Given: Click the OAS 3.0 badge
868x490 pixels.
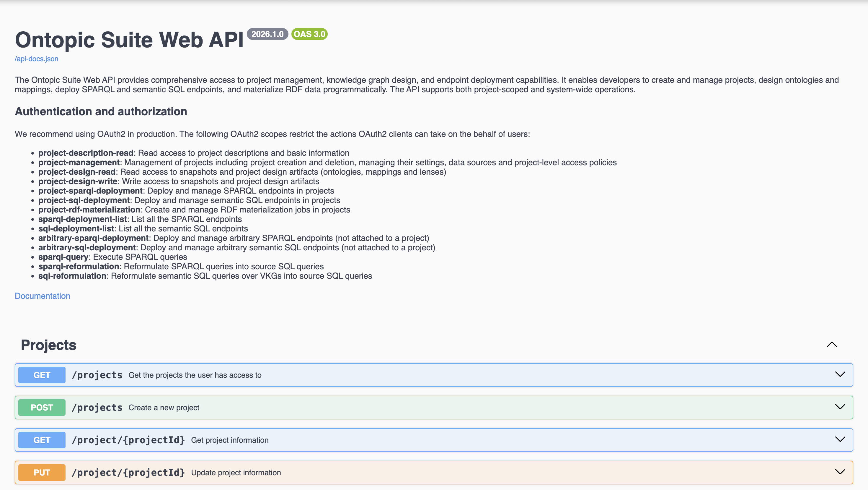Looking at the screenshot, I should tap(309, 34).
